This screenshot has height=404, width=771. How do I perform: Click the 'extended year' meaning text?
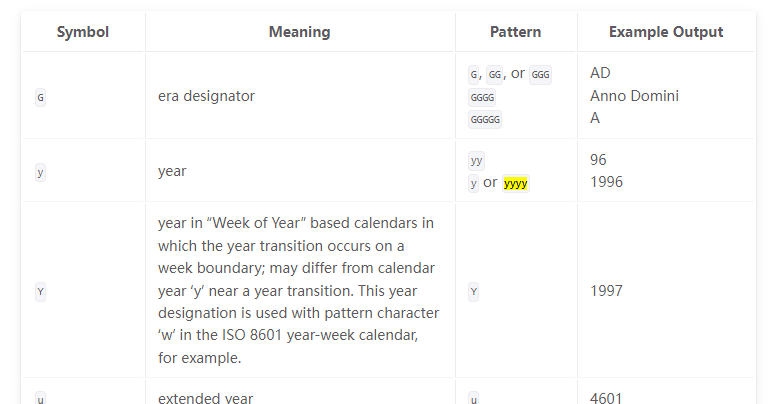coord(206,398)
